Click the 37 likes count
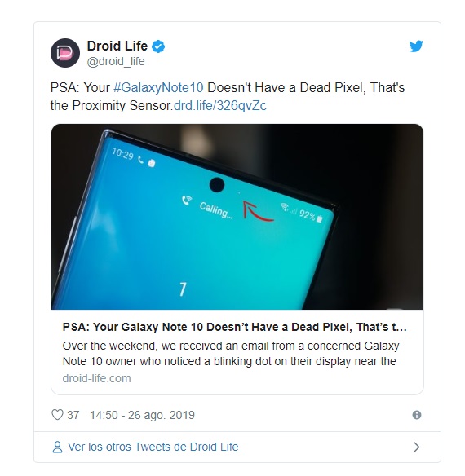 tap(73, 415)
